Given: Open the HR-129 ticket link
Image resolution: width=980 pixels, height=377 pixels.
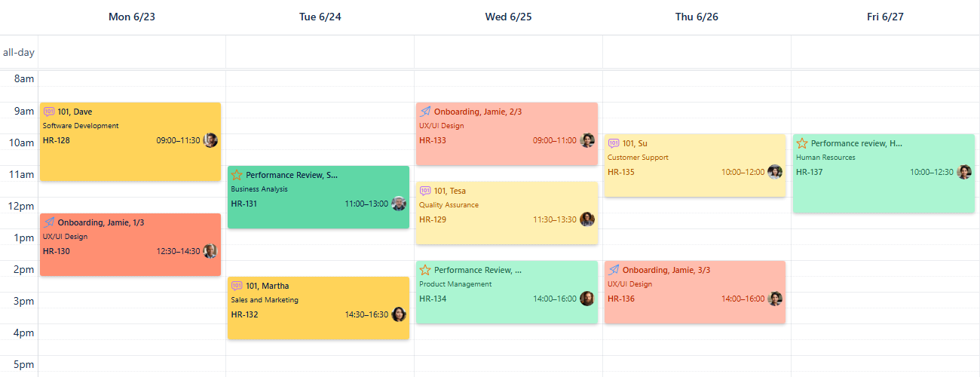Looking at the screenshot, I should pos(433,219).
